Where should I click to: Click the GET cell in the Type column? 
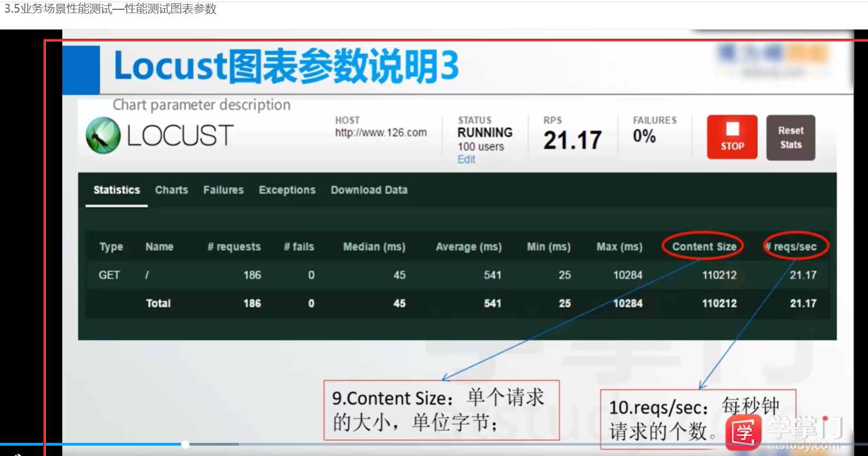click(x=109, y=275)
